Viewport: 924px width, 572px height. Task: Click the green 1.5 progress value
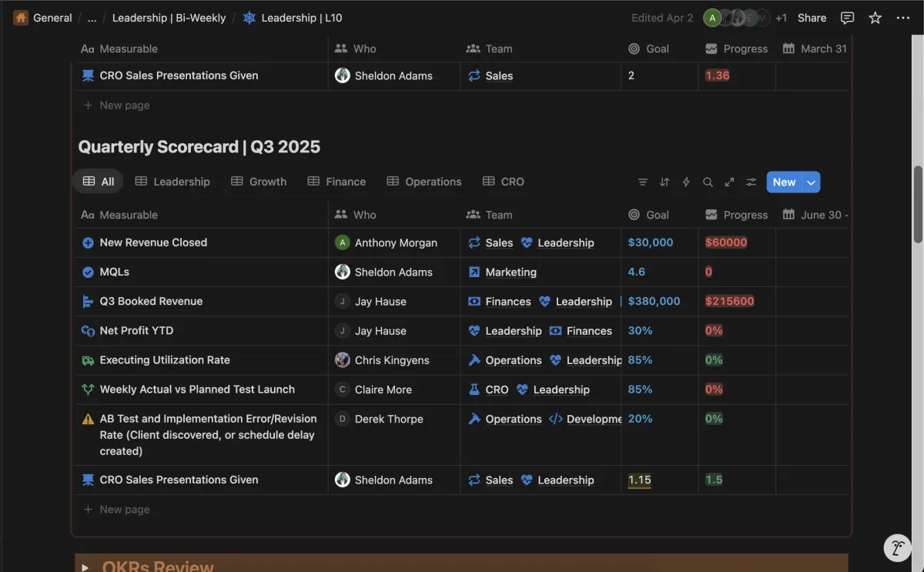coord(714,480)
